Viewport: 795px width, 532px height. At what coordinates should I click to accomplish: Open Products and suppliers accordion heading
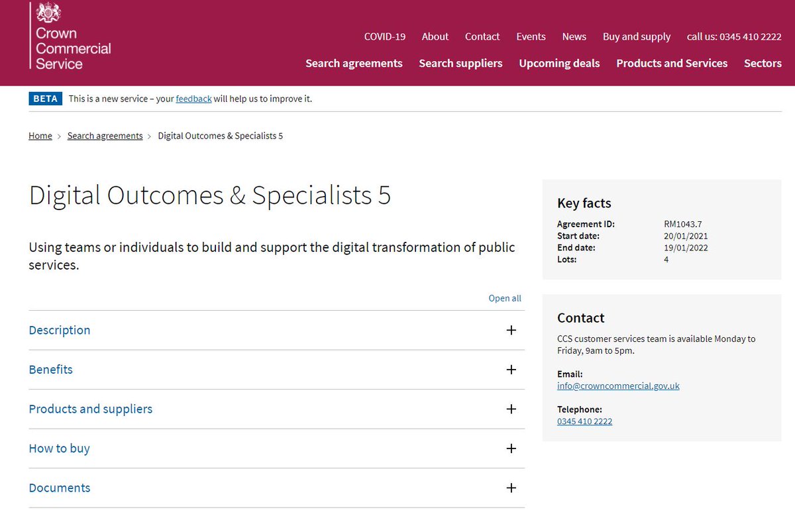pyautogui.click(x=91, y=409)
